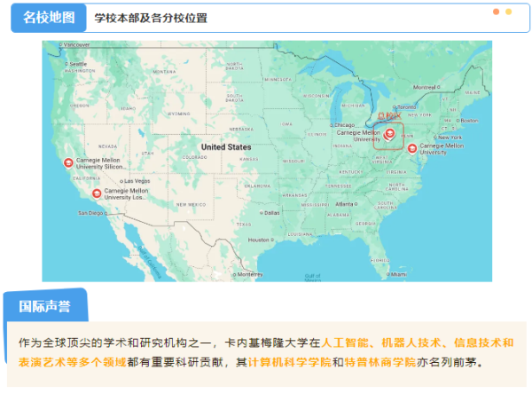Open the 名校地图 tab label

[x=48, y=17]
